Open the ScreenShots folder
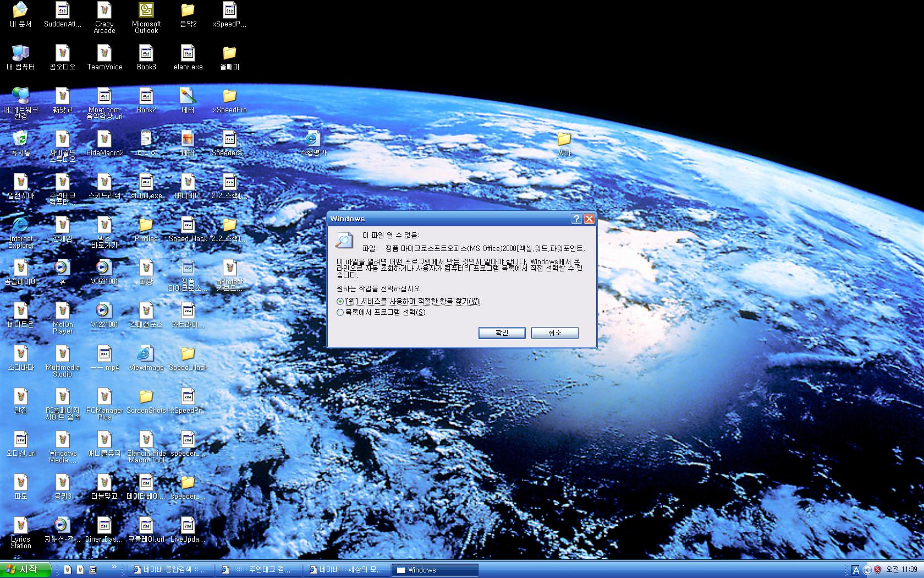The width and height of the screenshot is (924, 578). pos(146,401)
